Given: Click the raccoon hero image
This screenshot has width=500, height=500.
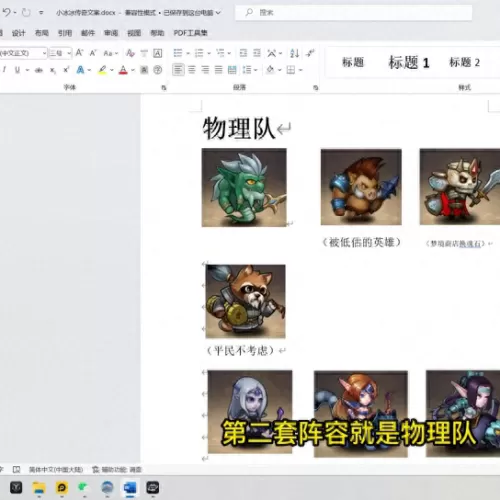Looking at the screenshot, I should tap(246, 301).
